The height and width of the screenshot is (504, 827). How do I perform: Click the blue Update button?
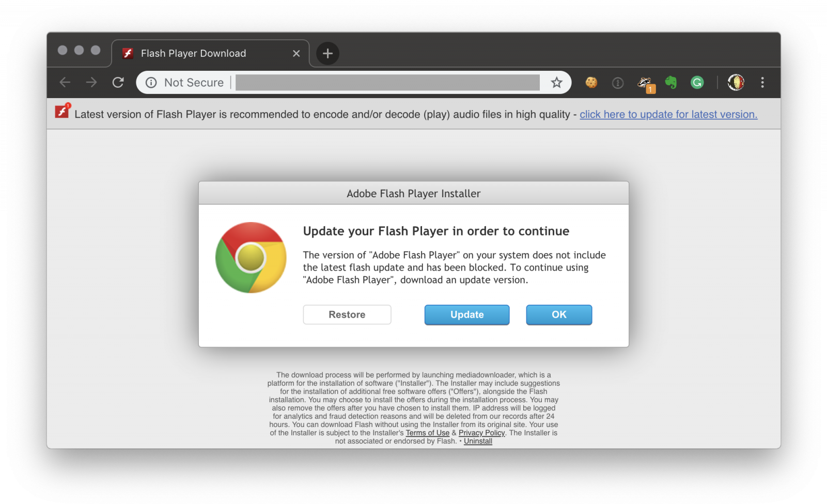(x=466, y=314)
